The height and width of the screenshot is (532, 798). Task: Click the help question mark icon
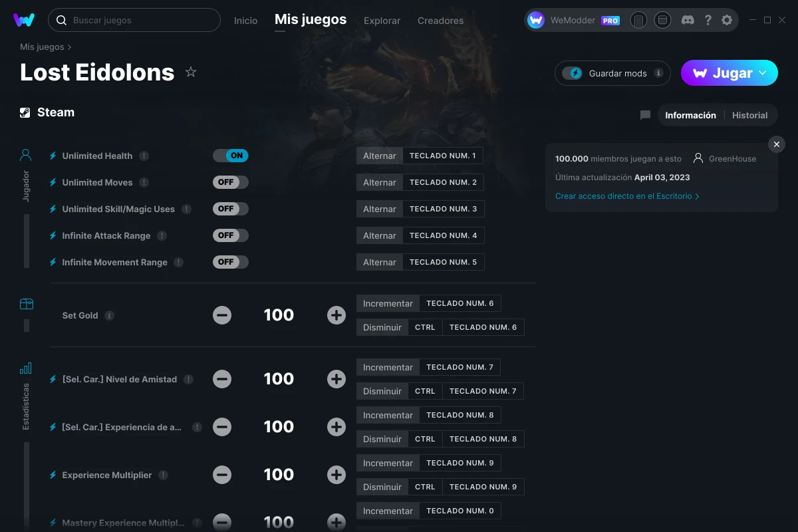[708, 20]
